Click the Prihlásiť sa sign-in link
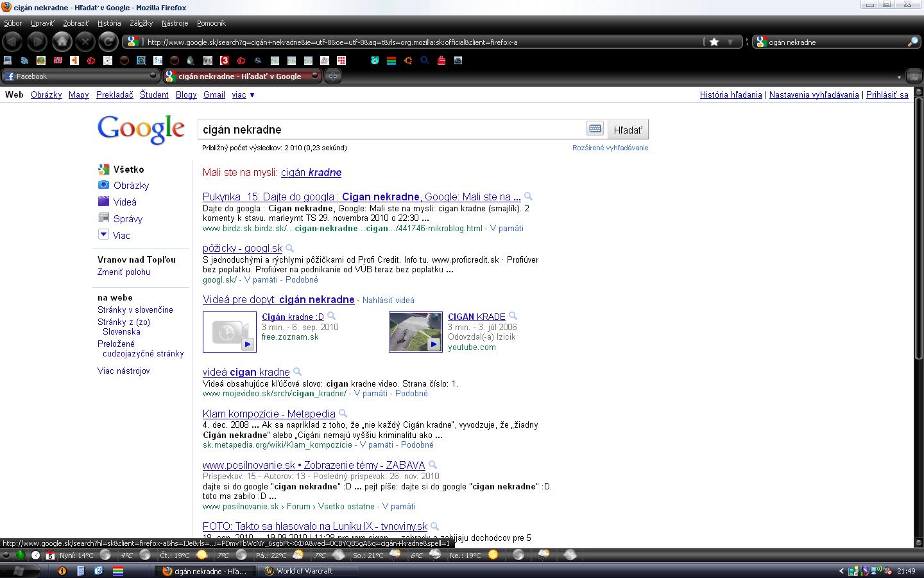The height and width of the screenshot is (578, 924). 887,94
